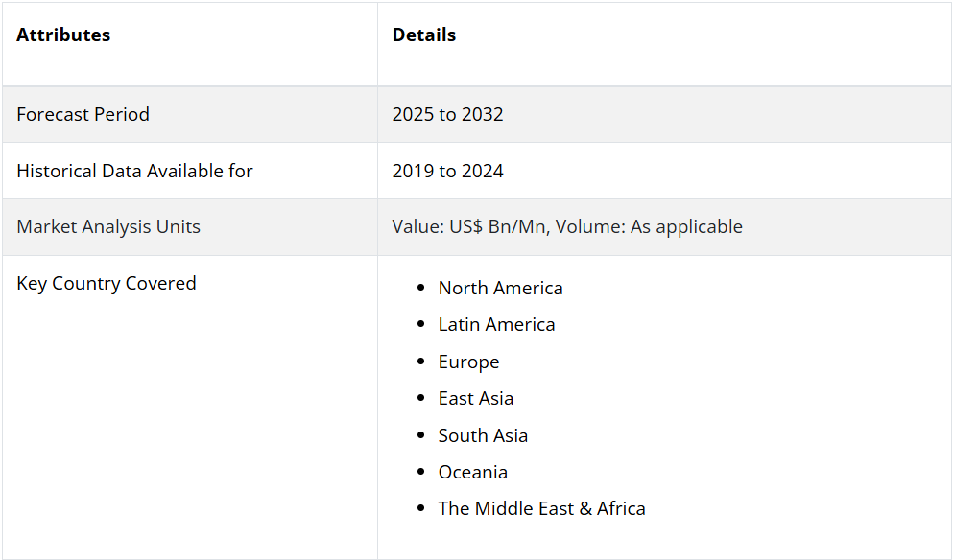Click the 2025 to 2032 value

[448, 114]
